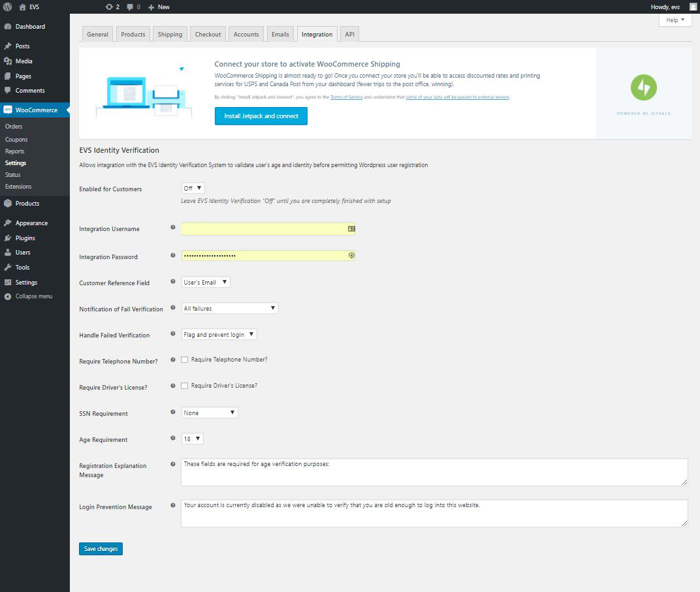
Task: Click the Products box icon in sidebar
Action: pos(8,204)
